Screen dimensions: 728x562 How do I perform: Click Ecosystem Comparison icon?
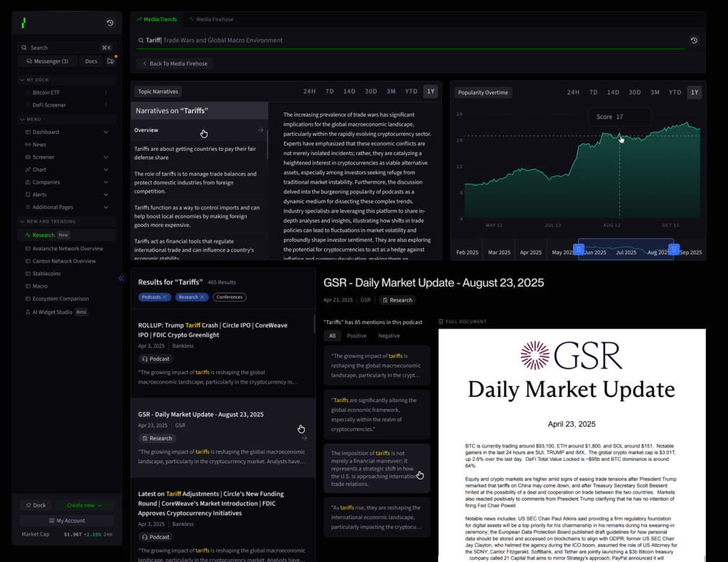28,299
